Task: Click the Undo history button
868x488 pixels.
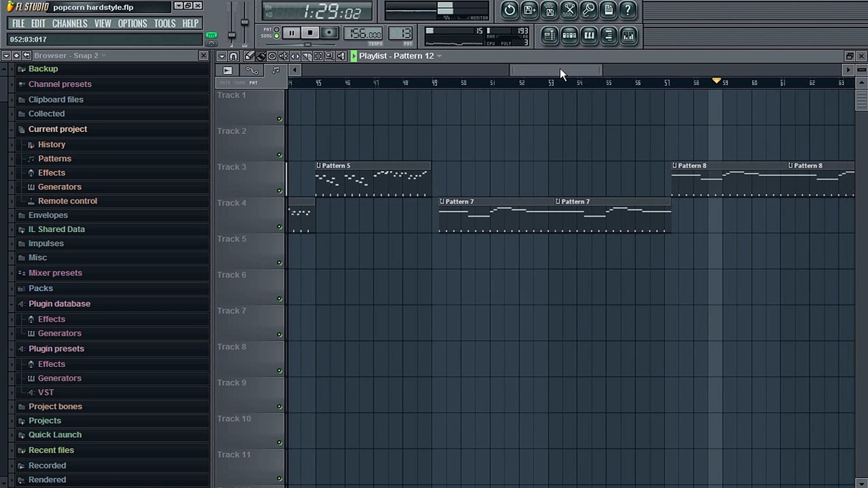Action: coord(509,10)
